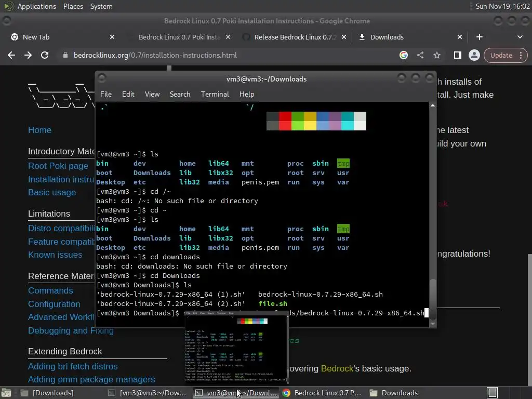Switch to Release Bedrock Linux 0.7 tab
This screenshot has width=532, height=399.
coord(295,37)
